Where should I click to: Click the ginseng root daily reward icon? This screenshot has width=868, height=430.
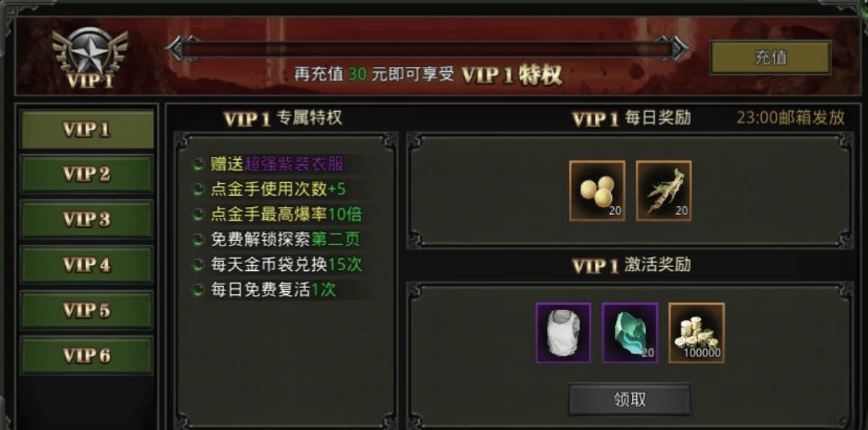pos(663,191)
